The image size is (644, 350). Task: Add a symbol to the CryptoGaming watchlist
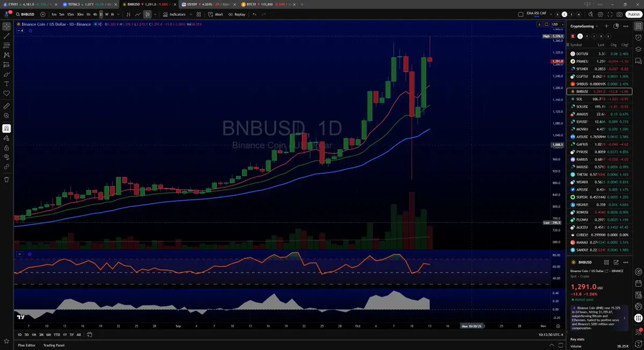click(x=606, y=26)
